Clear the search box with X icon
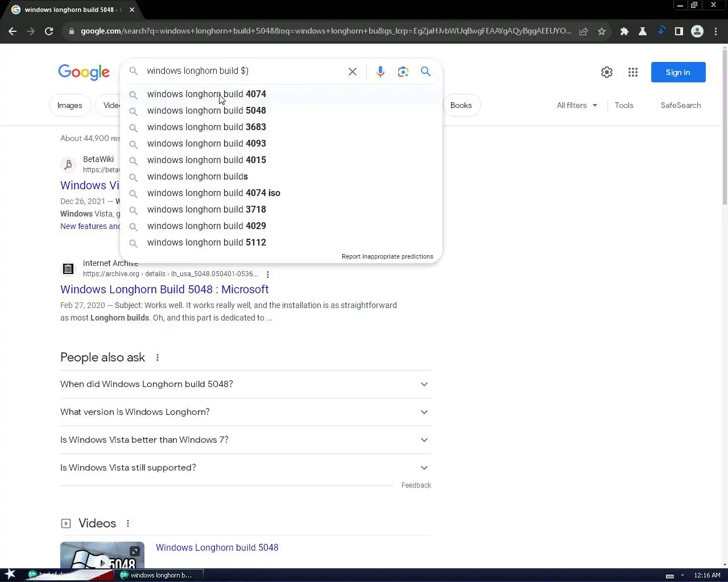The height and width of the screenshot is (582, 728). 353,72
